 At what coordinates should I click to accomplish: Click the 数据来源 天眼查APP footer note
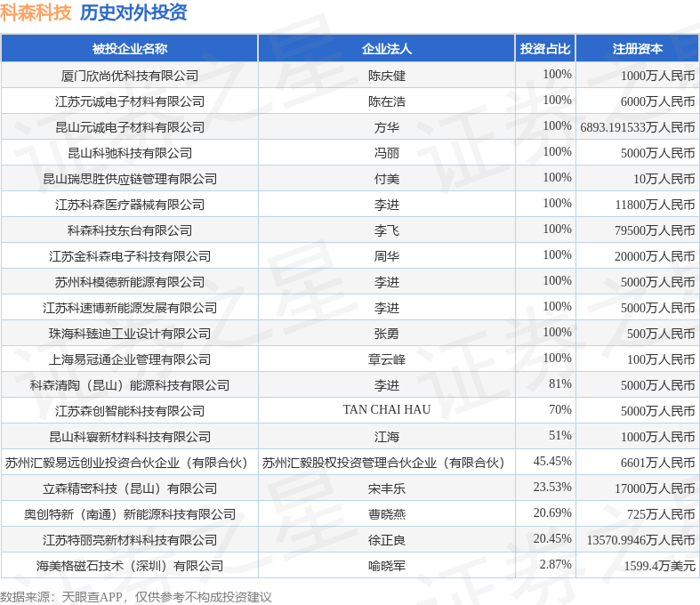[x=136, y=597]
